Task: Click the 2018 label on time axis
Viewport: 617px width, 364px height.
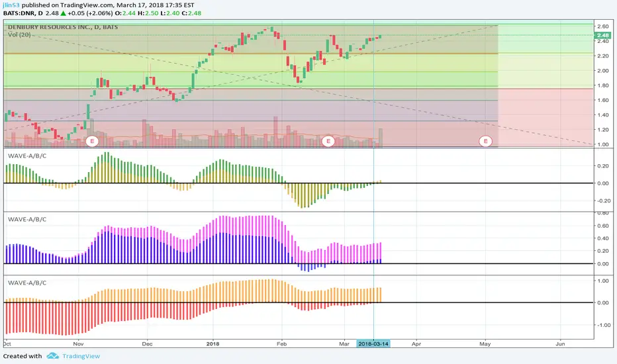Action: click(213, 343)
